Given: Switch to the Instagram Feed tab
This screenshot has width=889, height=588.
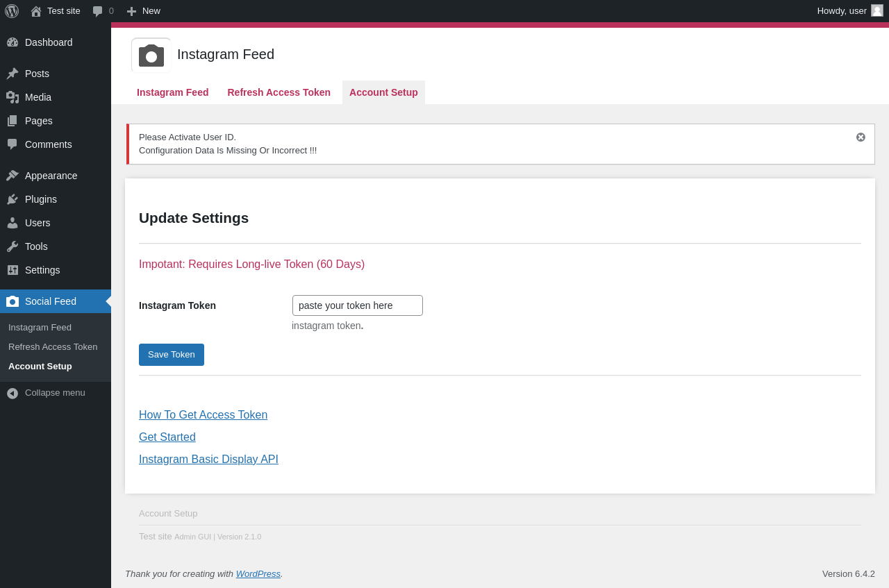Looking at the screenshot, I should tap(173, 92).
